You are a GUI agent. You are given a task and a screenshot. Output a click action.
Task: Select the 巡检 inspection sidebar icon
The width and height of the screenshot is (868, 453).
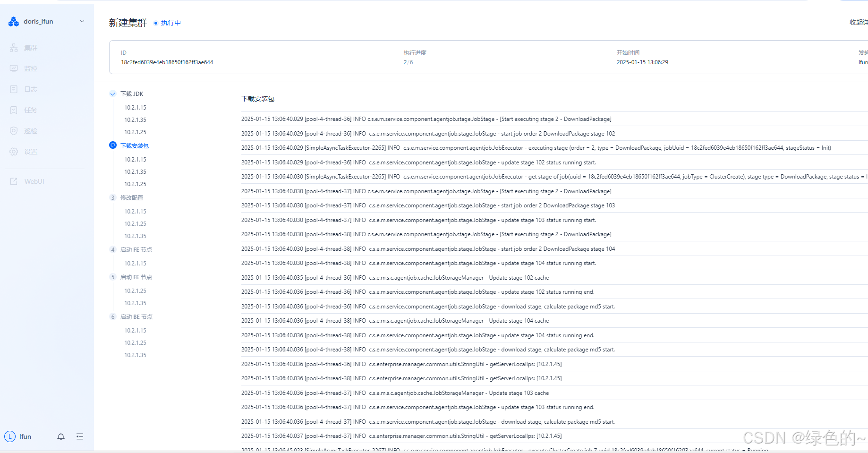(x=14, y=130)
